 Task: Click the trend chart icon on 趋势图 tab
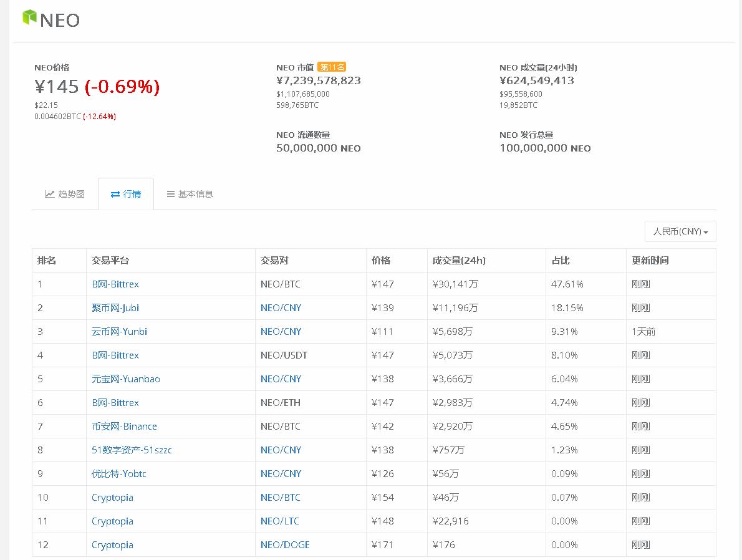49,194
